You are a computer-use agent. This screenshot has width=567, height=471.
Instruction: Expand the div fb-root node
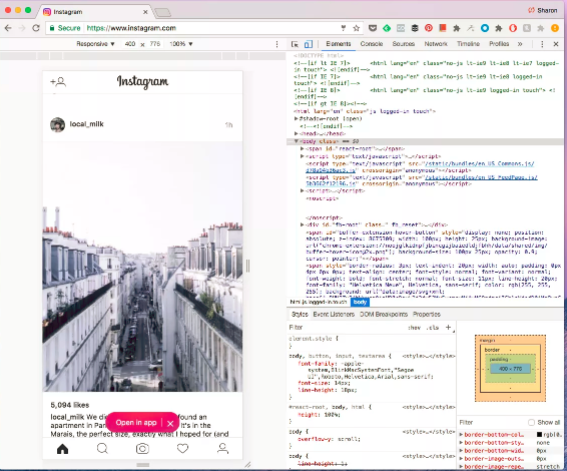point(302,225)
